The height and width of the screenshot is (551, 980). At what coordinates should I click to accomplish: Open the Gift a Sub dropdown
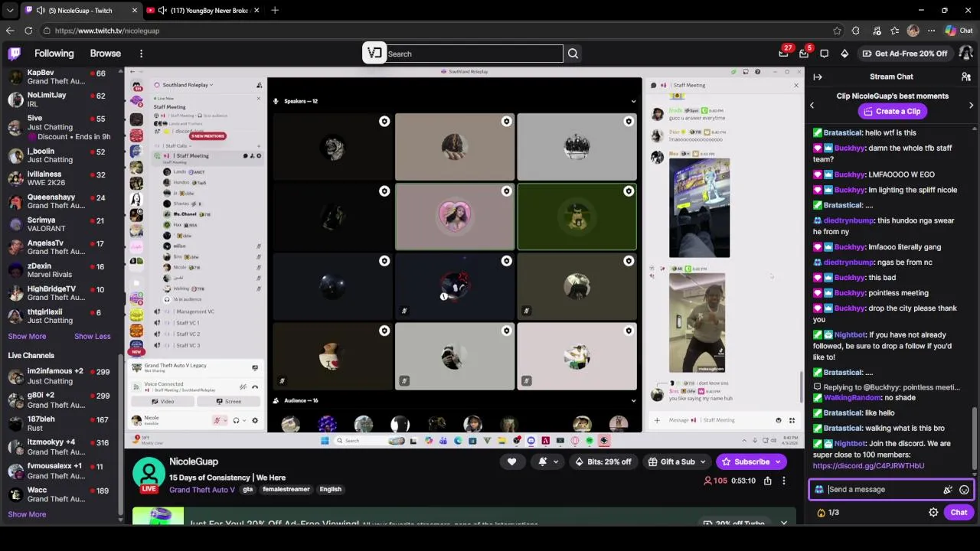point(677,461)
